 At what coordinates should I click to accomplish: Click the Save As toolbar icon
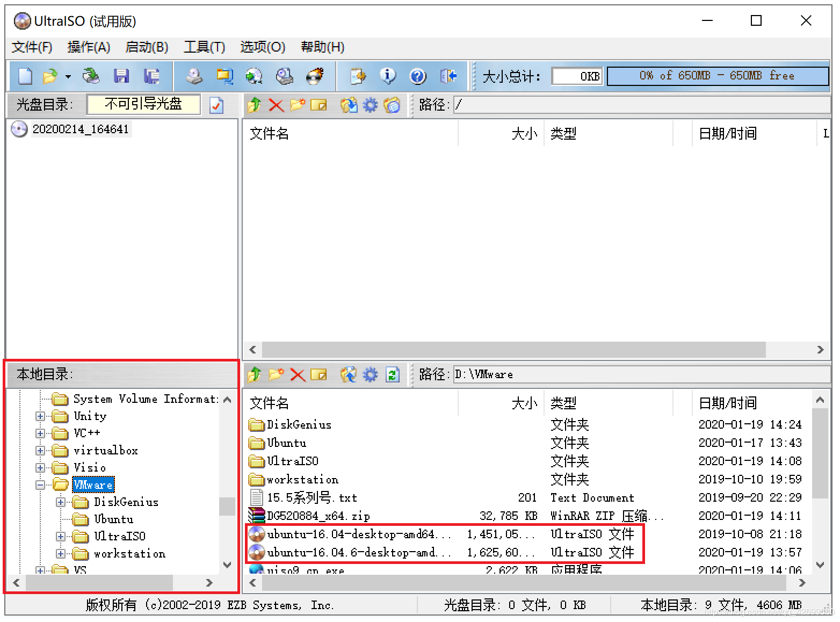point(151,76)
